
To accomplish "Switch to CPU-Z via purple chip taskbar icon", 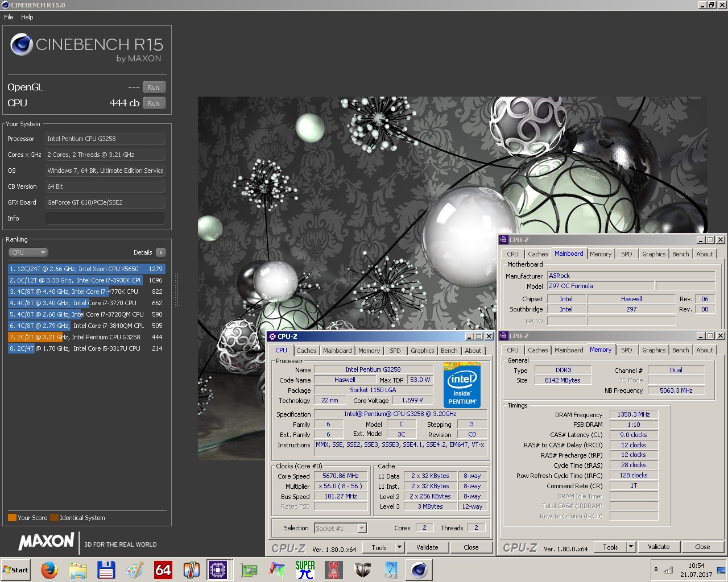I will tap(218, 569).
